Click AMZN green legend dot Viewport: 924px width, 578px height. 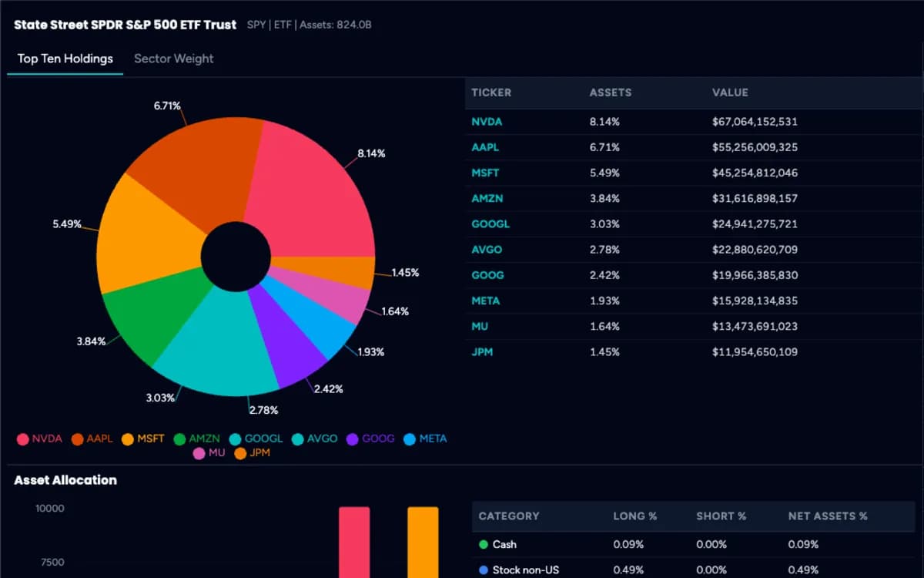179,439
